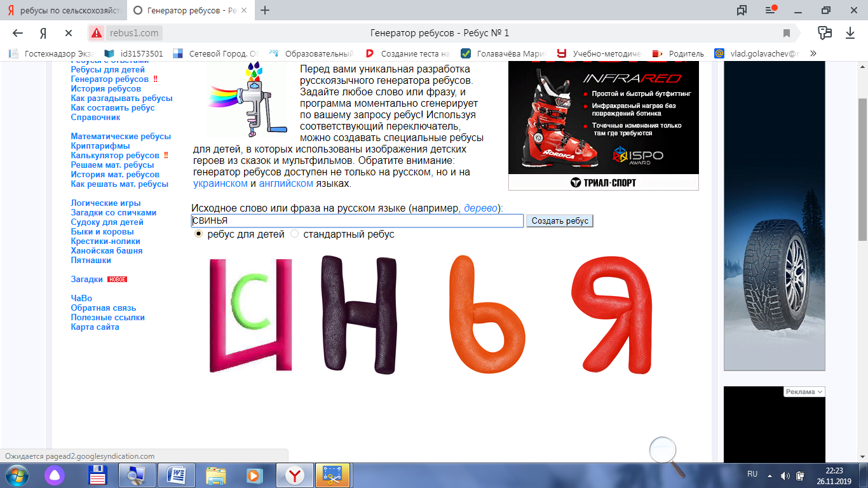Open 'Калькулятор ребусов' sidebar link
This screenshot has height=488, width=868.
[115, 155]
